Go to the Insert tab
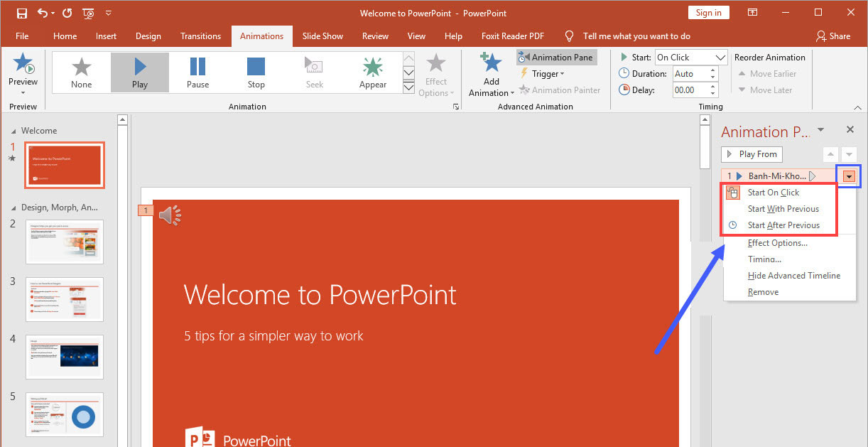 click(x=106, y=36)
